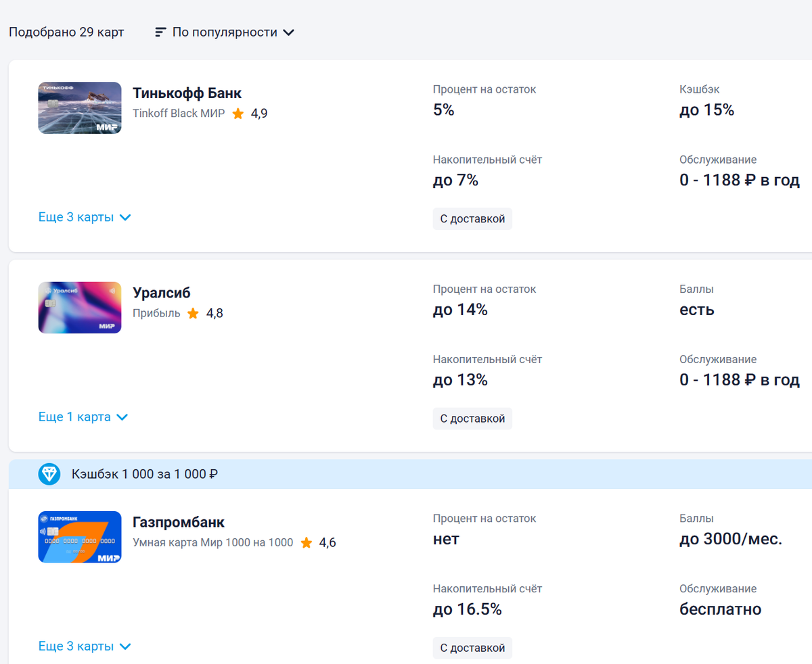812x664 pixels.
Task: Click the sort lines icon
Action: coord(160,32)
